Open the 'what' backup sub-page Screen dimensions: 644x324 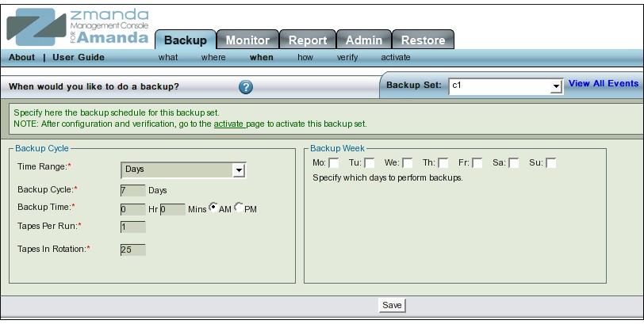168,57
